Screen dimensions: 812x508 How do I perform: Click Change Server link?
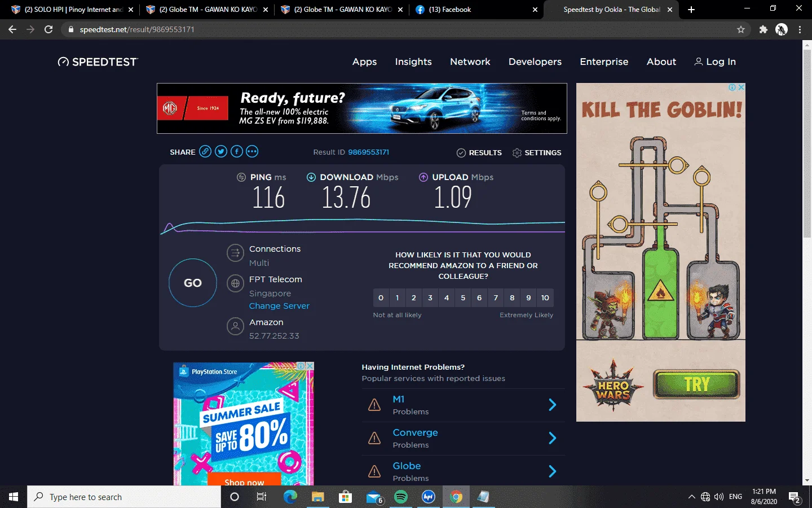pyautogui.click(x=279, y=306)
